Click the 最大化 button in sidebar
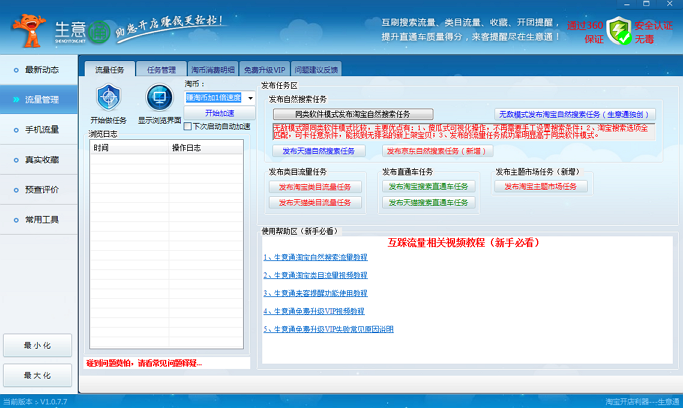The width and height of the screenshot is (683, 408). point(37,375)
